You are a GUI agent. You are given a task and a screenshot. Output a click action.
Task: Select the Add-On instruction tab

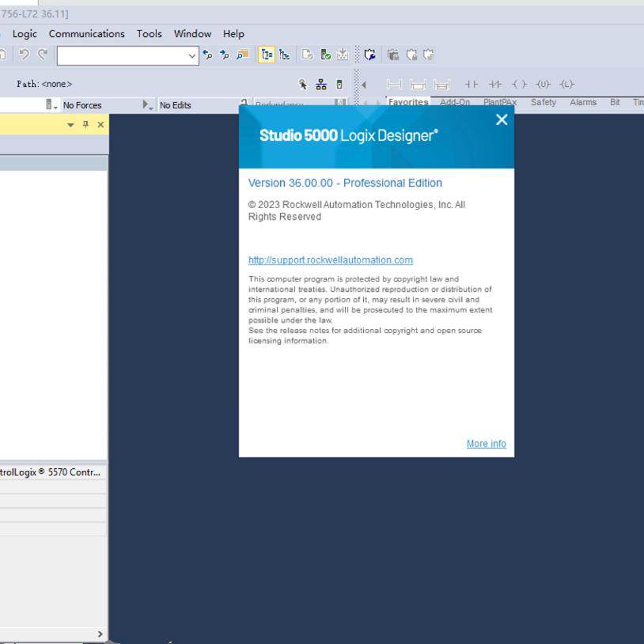coord(455,102)
